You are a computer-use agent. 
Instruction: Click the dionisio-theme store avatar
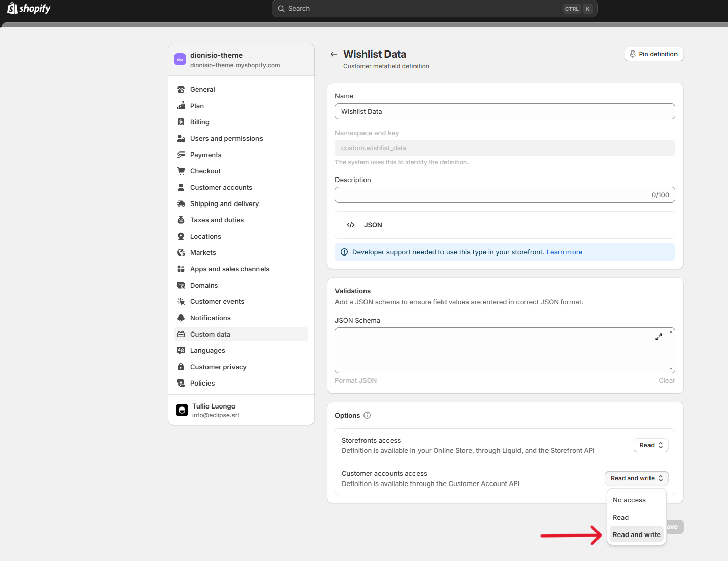pos(180,59)
